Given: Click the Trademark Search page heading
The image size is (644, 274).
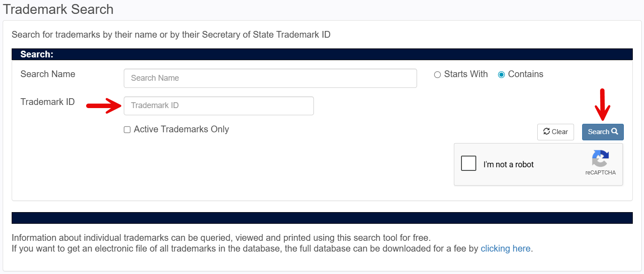Looking at the screenshot, I should tap(58, 9).
